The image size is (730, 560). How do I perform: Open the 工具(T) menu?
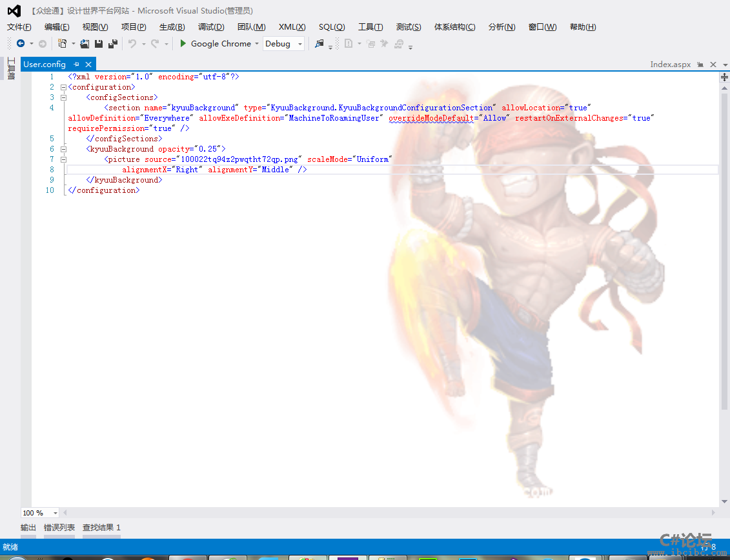pos(370,27)
